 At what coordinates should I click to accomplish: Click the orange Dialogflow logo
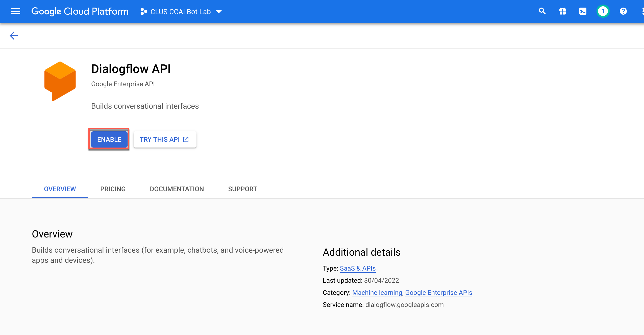point(60,81)
